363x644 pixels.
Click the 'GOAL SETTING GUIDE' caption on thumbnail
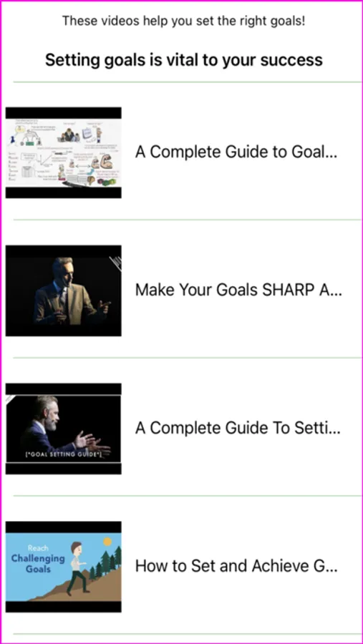coord(60,456)
